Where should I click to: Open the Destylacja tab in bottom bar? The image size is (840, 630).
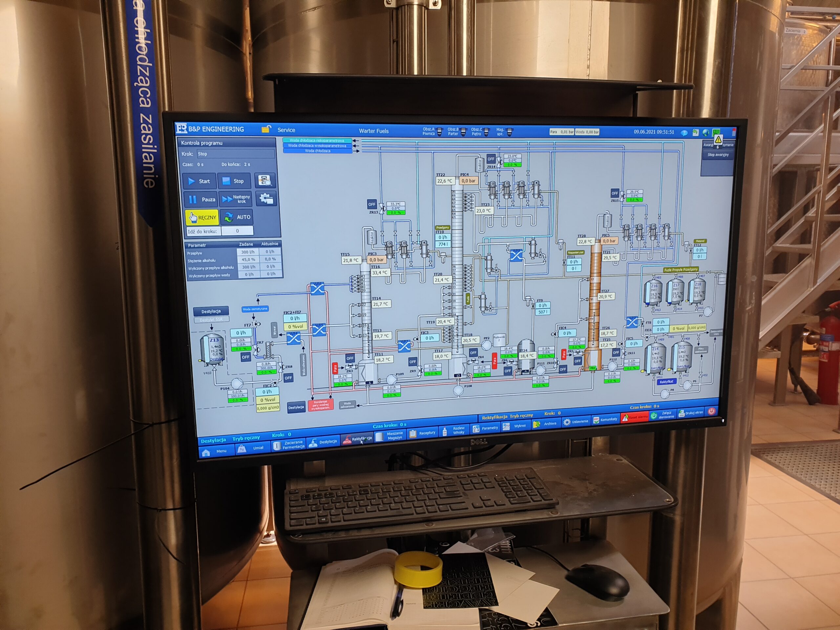(323, 442)
